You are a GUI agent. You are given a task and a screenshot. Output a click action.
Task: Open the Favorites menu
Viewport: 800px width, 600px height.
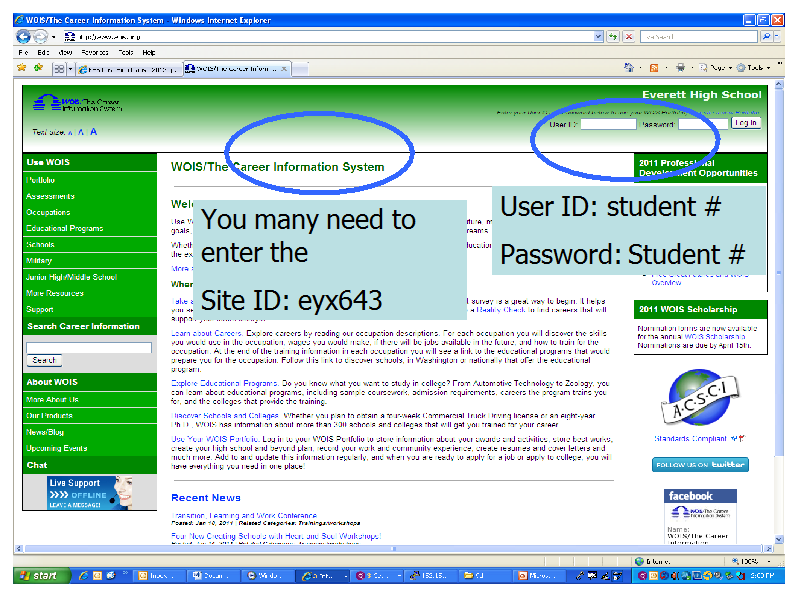click(95, 52)
